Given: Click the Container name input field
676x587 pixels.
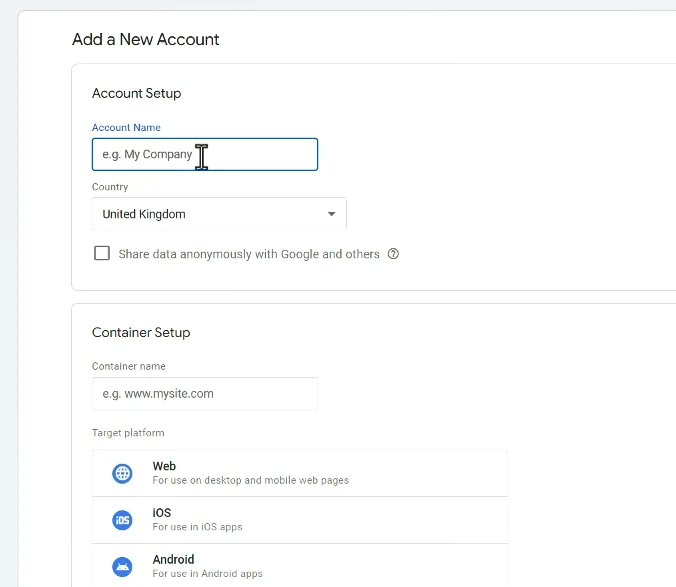Looking at the screenshot, I should tap(205, 393).
